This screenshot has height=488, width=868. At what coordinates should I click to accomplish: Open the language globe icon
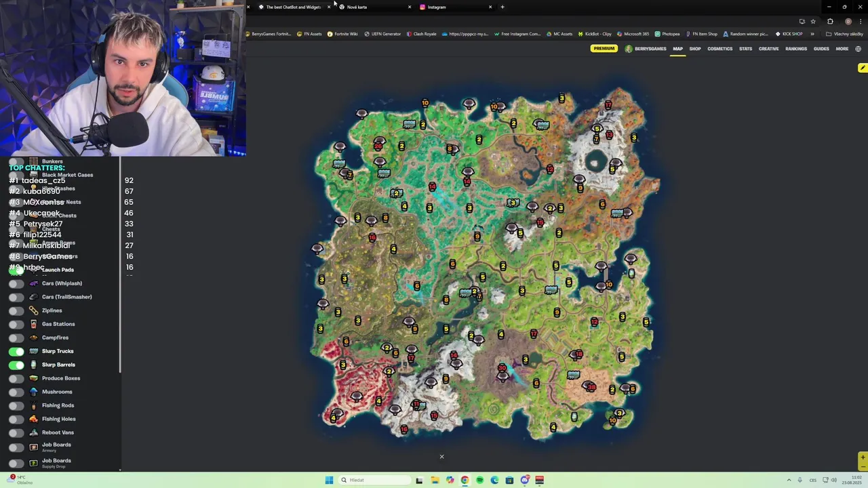tap(858, 49)
